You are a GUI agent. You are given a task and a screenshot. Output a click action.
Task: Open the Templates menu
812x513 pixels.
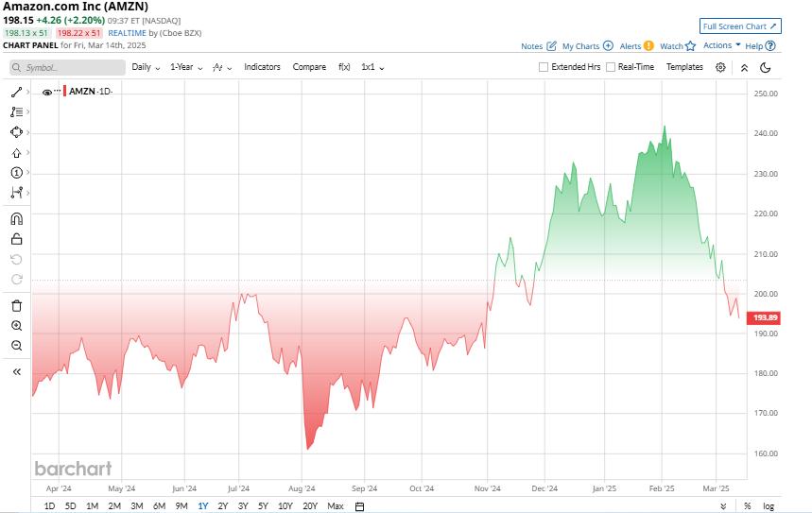(684, 67)
